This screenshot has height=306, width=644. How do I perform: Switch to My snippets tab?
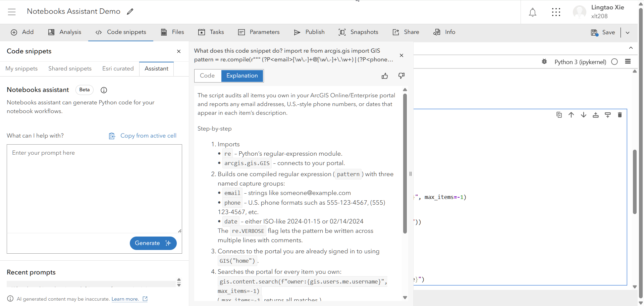tap(21, 68)
